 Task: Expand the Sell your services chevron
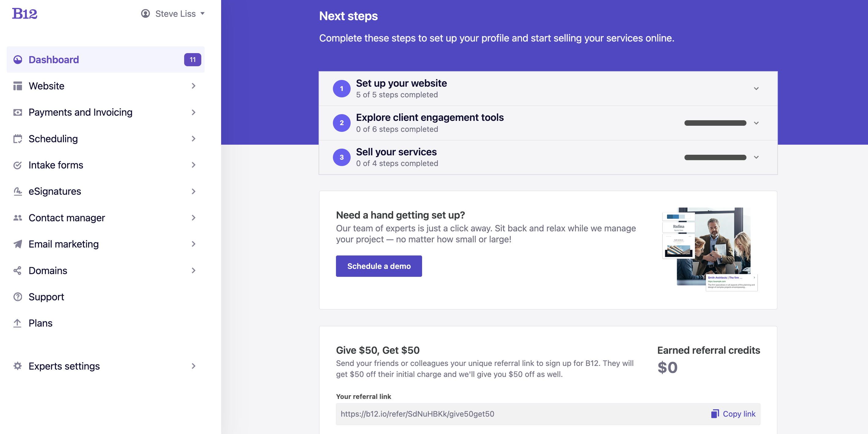click(756, 157)
